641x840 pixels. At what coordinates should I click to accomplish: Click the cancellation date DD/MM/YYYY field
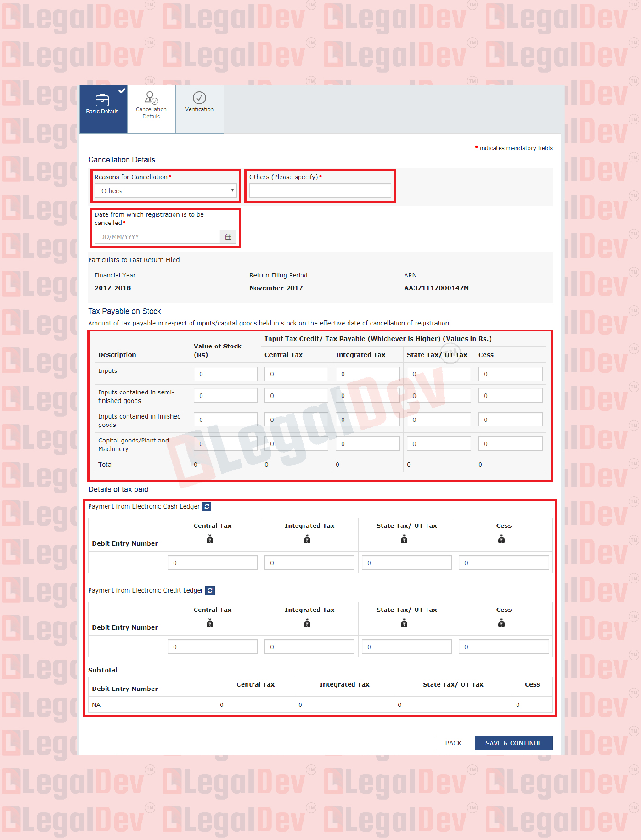click(157, 237)
